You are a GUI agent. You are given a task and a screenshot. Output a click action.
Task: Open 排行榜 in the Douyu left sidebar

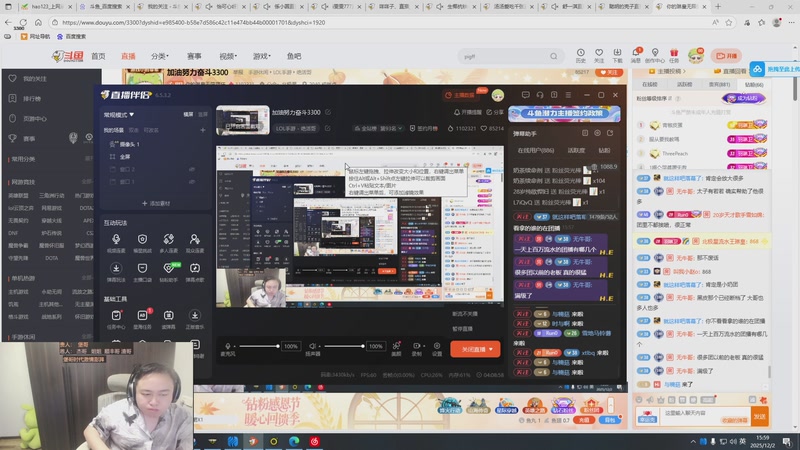point(32,98)
